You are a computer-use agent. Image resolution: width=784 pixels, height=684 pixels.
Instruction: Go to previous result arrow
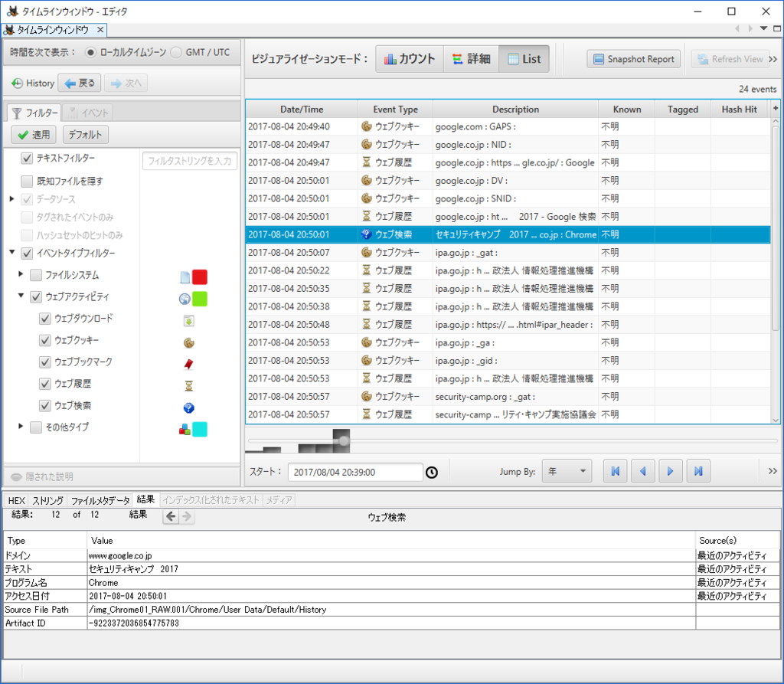[x=171, y=516]
